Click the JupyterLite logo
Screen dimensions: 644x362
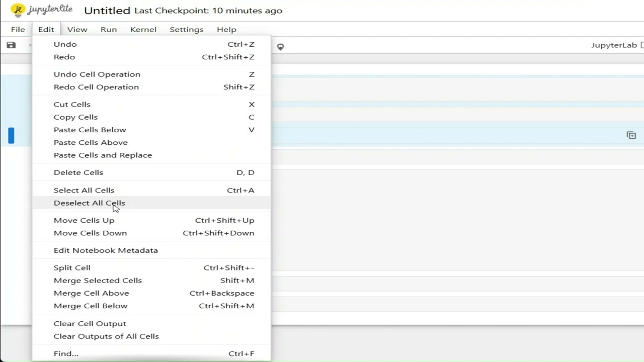click(42, 10)
